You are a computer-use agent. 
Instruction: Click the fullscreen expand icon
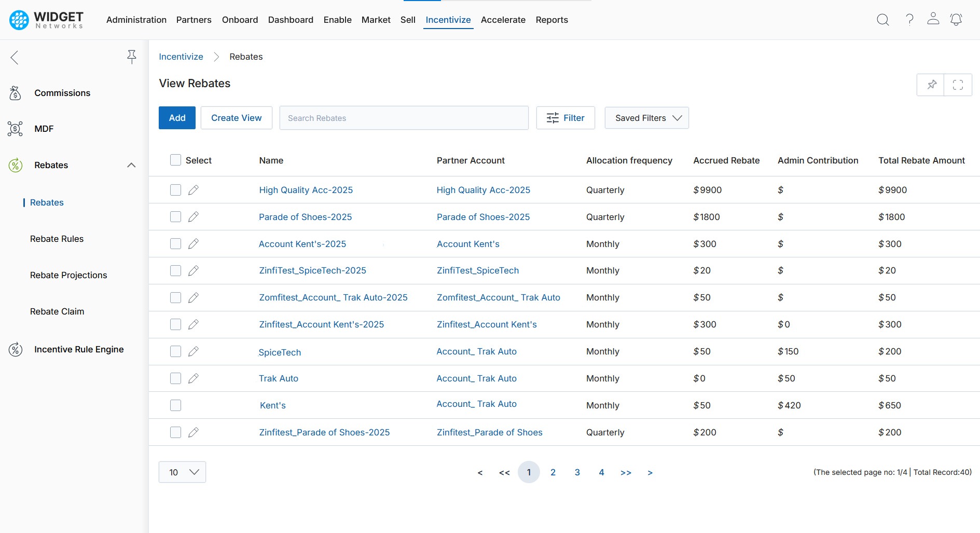[x=958, y=85]
